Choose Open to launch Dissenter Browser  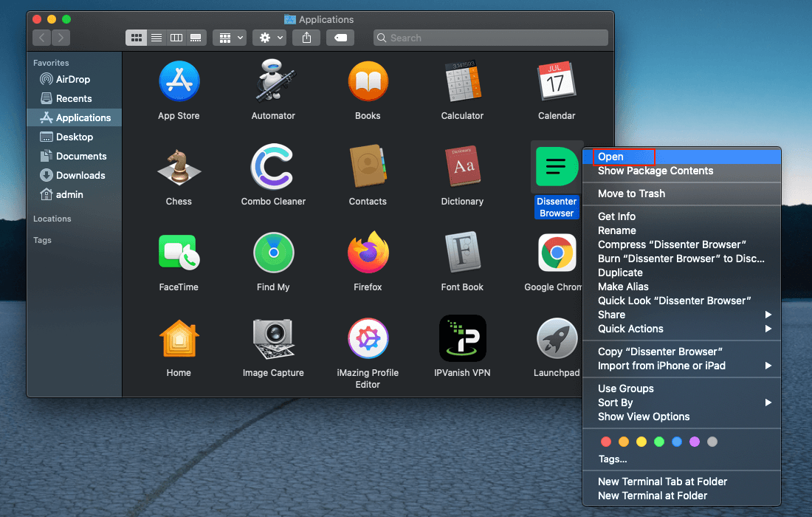[610, 157]
